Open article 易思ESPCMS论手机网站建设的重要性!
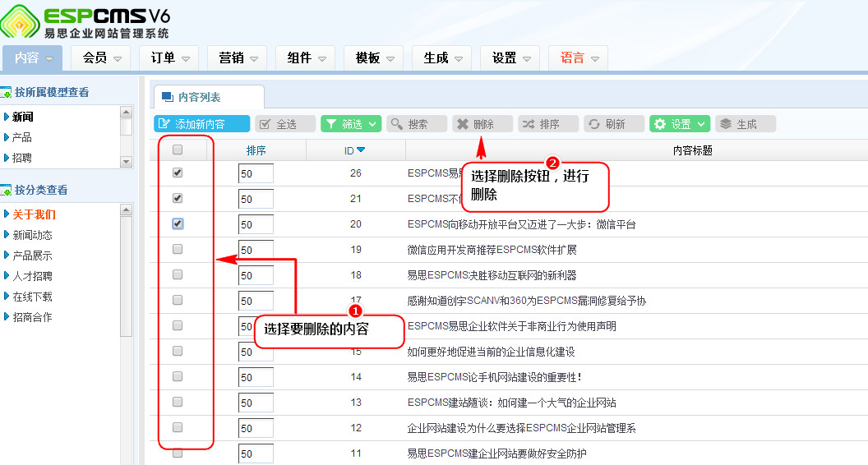 coord(494,377)
